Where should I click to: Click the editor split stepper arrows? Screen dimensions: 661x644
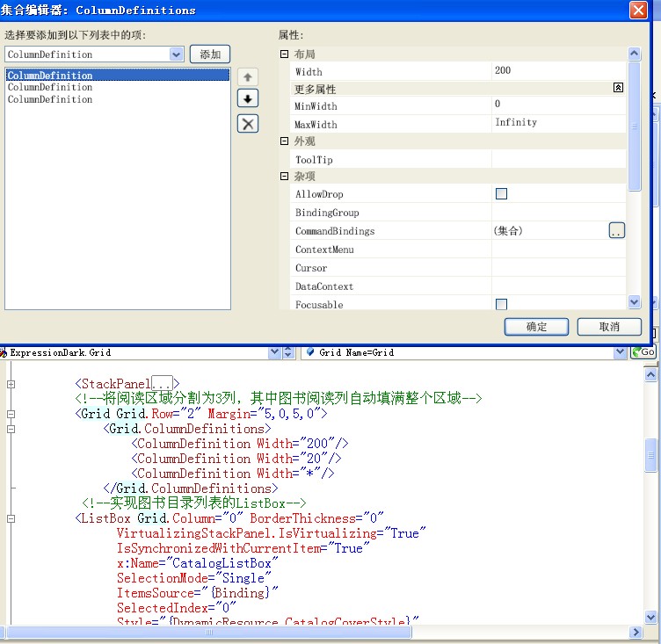pyautogui.click(x=288, y=352)
